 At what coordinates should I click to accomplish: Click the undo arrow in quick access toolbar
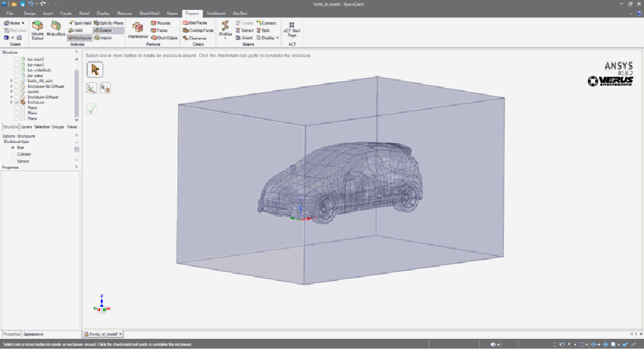pos(31,4)
